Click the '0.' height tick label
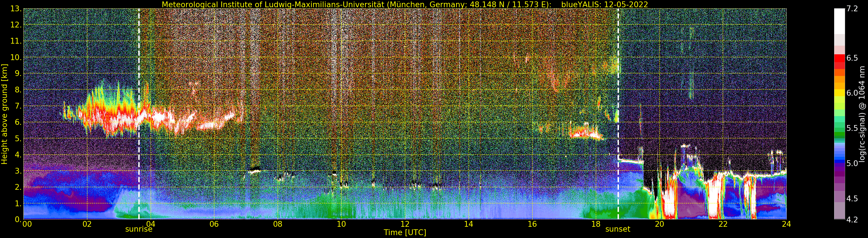868x238 pixels. [x=18, y=220]
